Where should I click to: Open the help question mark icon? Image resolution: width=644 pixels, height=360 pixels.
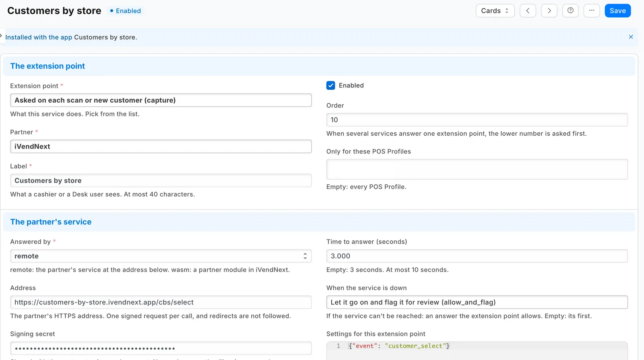(570, 11)
